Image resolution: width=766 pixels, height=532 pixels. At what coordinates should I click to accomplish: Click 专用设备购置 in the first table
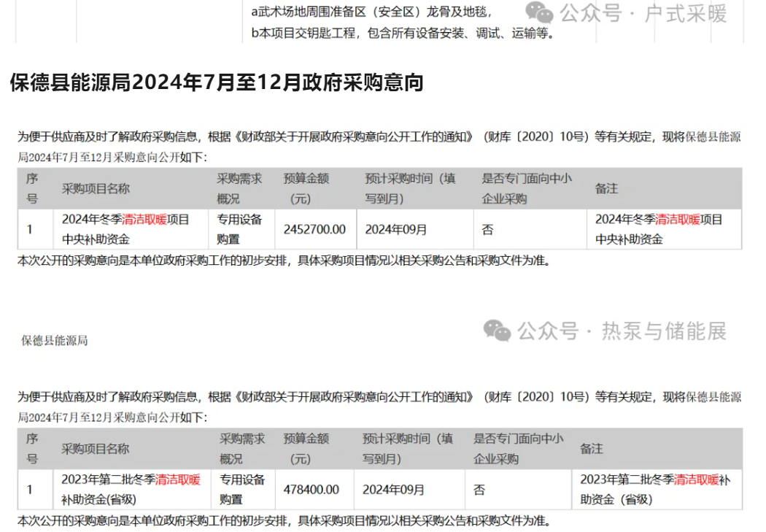click(x=239, y=229)
